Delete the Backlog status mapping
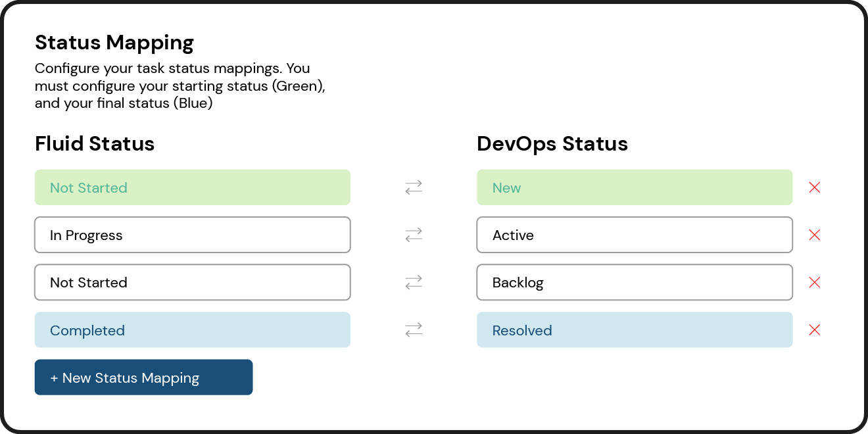Screen dimensions: 868x434 tap(814, 282)
